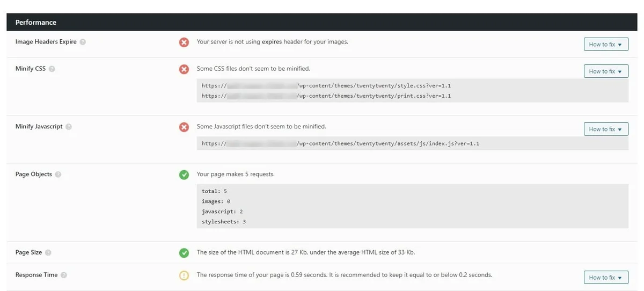Image resolution: width=644 pixels, height=291 pixels.
Task: Click the Performance section header
Action: point(36,23)
